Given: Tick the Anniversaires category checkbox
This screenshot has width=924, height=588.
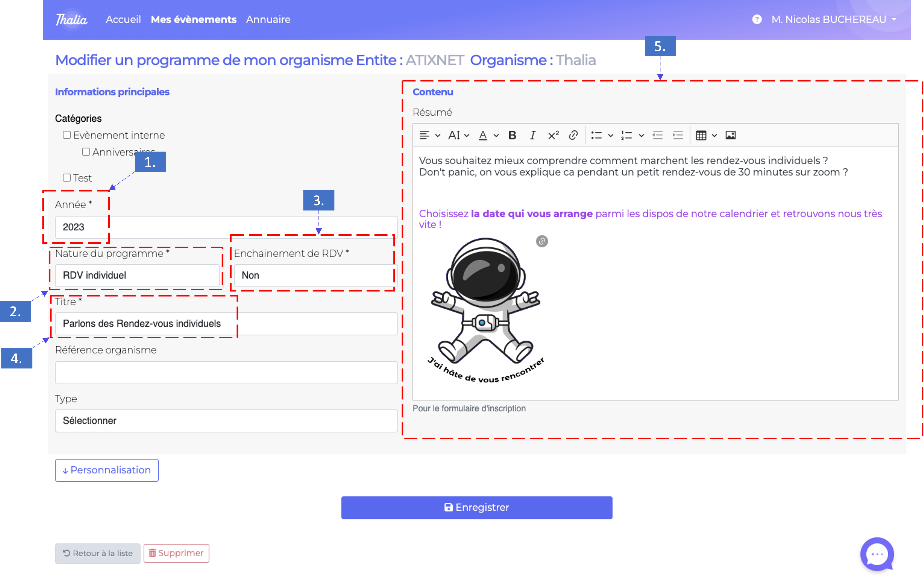Looking at the screenshot, I should pos(86,152).
